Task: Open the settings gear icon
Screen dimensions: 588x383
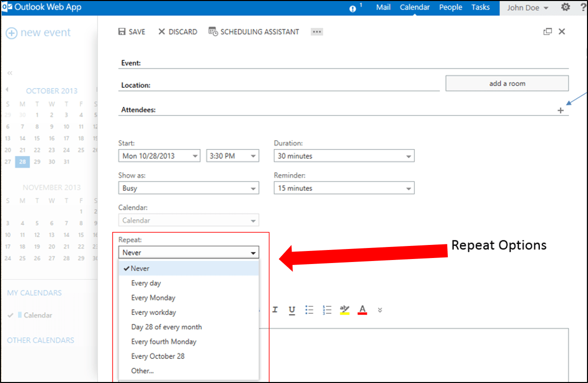Action: [x=565, y=7]
